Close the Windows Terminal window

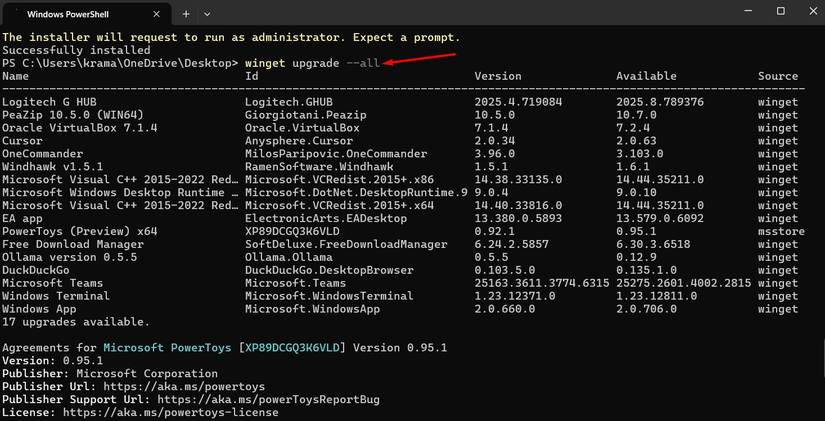pyautogui.click(x=808, y=11)
